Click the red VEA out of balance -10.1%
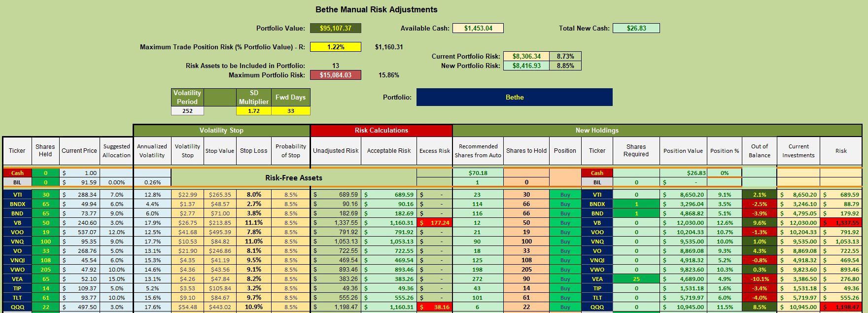The image size is (868, 313). click(760, 279)
